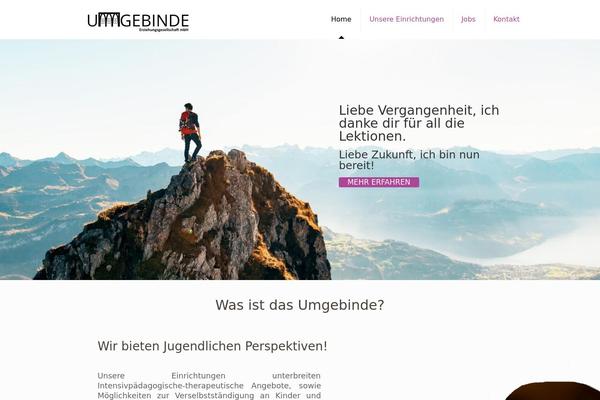Viewport: 600px width, 400px height.
Task: Open the Unsere Einrichtungen menu item
Action: click(406, 19)
